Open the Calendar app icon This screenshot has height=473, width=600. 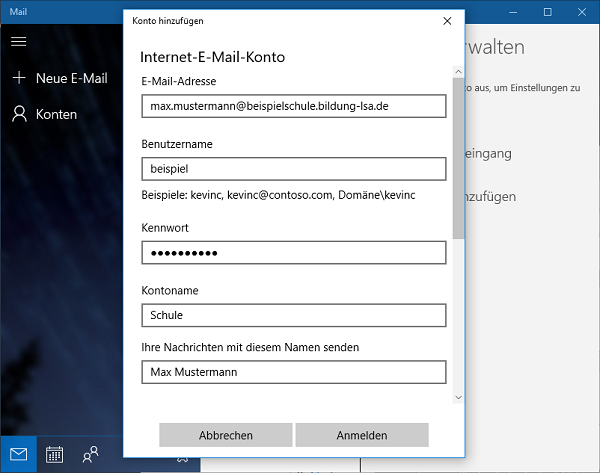(54, 454)
